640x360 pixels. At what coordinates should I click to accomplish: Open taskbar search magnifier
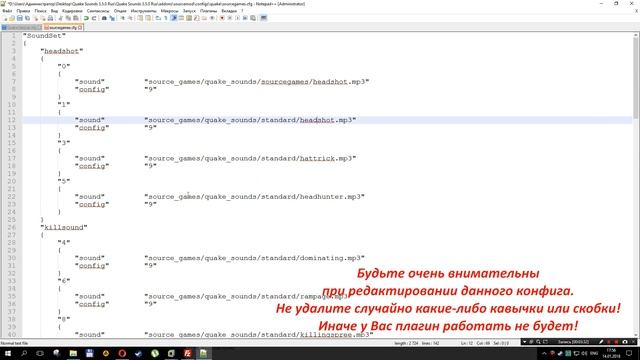(x=24, y=353)
